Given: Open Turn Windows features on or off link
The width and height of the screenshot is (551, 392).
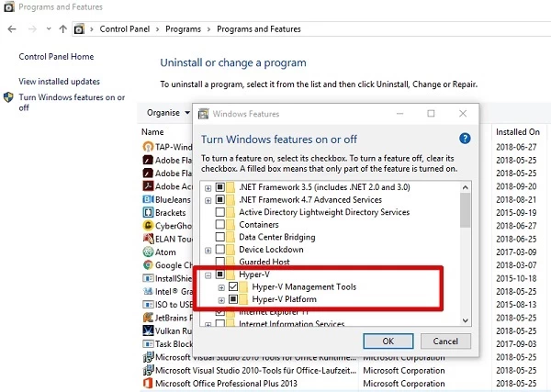Looking at the screenshot, I should tap(72, 102).
